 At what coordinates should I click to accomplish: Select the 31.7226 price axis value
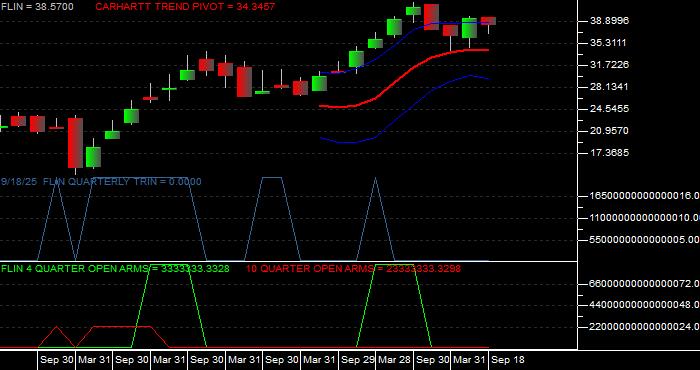click(x=609, y=65)
